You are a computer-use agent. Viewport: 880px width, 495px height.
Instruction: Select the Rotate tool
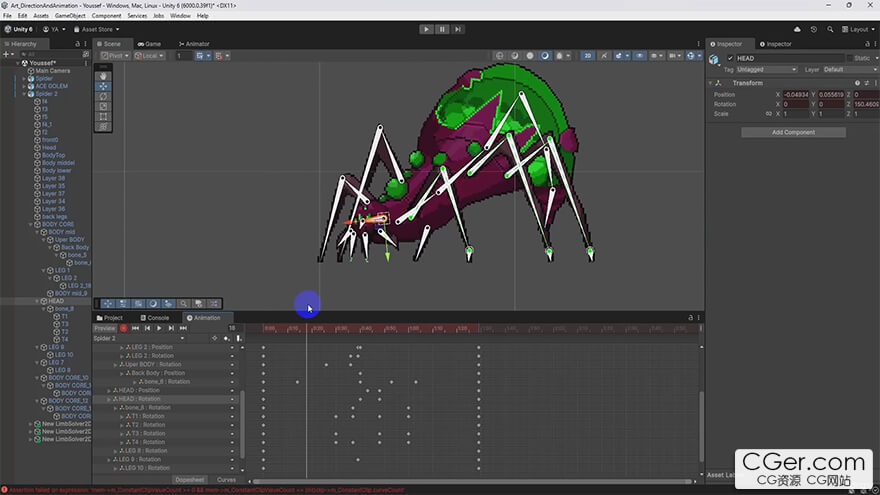click(x=103, y=97)
